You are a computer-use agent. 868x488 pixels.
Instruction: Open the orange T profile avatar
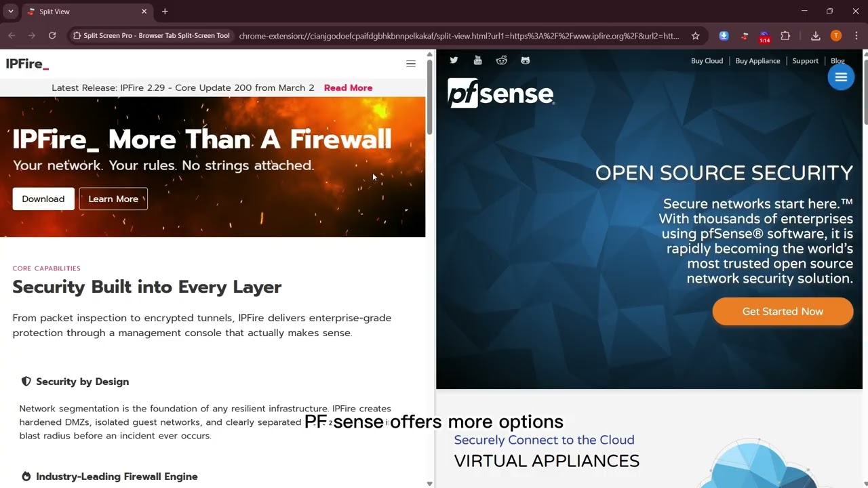point(836,36)
